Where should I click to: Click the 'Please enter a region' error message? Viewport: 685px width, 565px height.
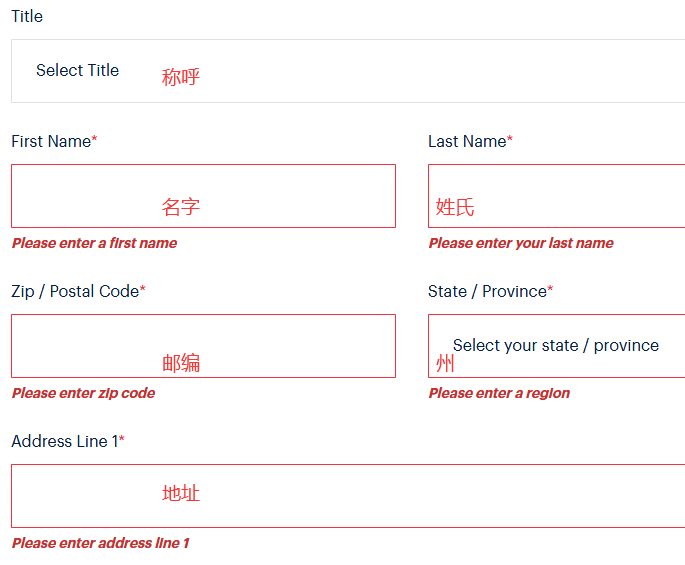point(499,393)
